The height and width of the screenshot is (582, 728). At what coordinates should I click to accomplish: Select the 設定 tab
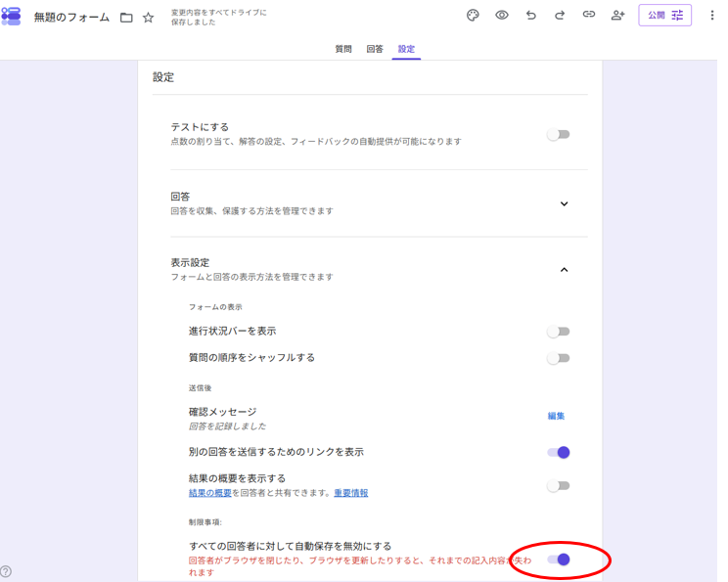pyautogui.click(x=406, y=49)
